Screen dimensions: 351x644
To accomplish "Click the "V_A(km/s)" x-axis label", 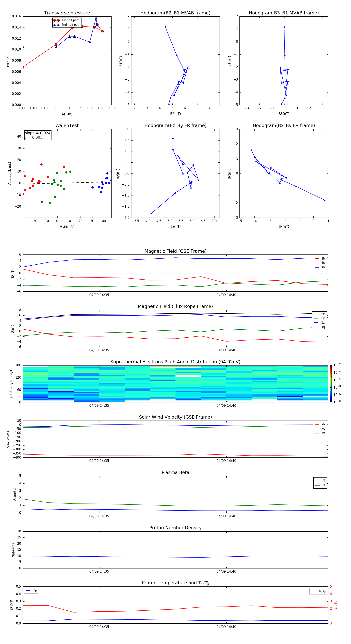I will pos(67,227).
